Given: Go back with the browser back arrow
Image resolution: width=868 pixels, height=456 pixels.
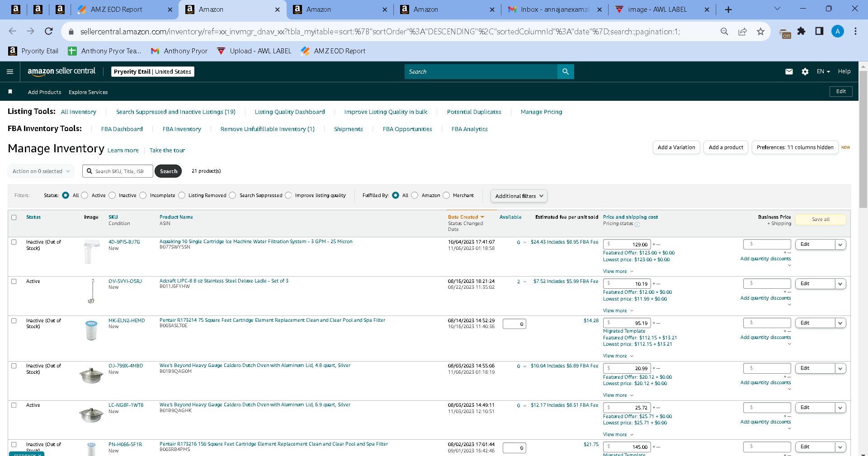Looking at the screenshot, I should [x=12, y=31].
